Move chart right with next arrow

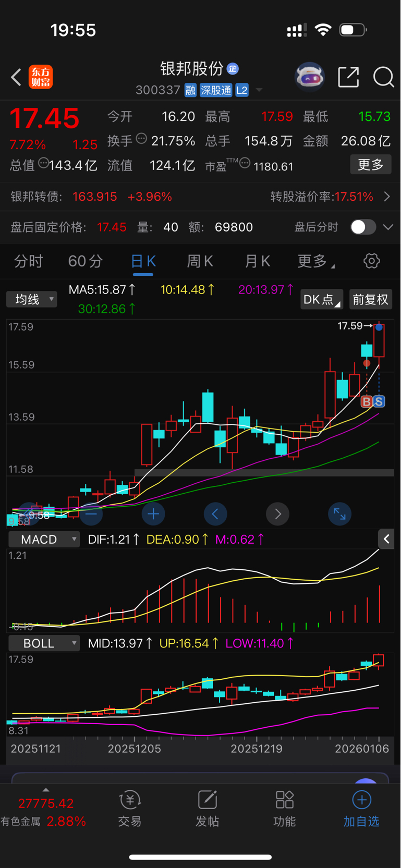coord(277,514)
